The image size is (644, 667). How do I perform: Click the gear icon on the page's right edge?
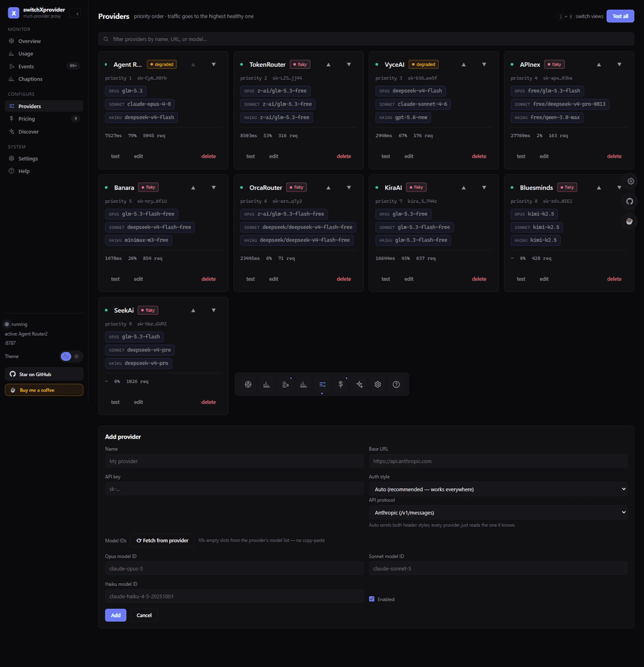point(630,181)
